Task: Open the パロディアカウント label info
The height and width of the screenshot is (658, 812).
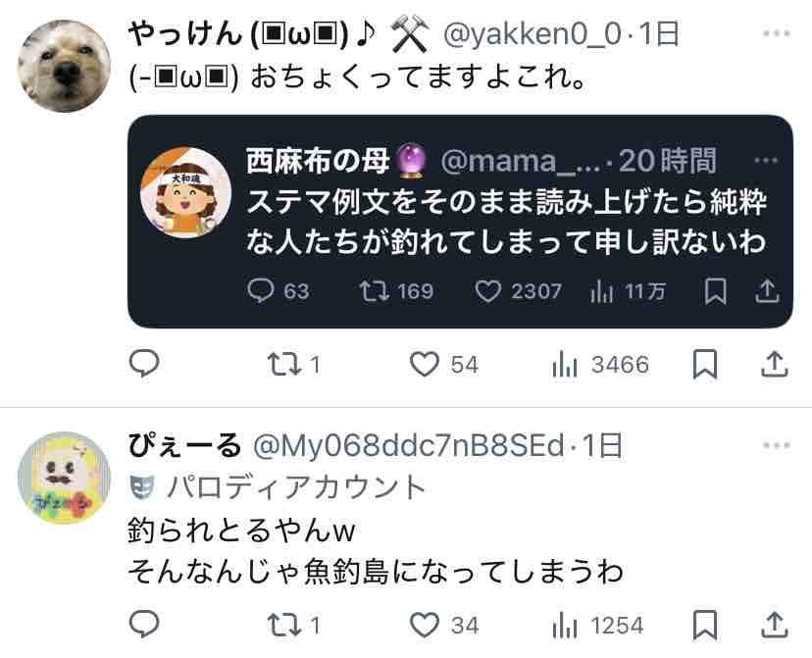Action: (x=278, y=487)
